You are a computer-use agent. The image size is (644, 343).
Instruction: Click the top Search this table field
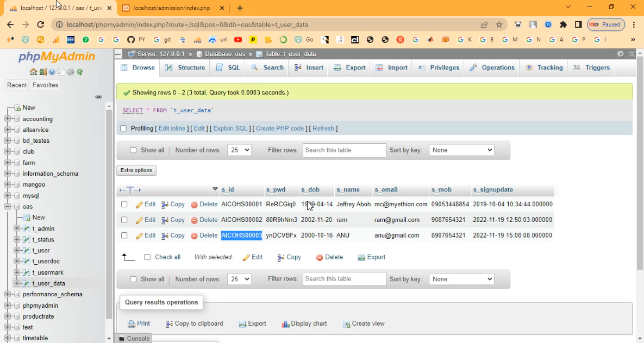point(344,150)
